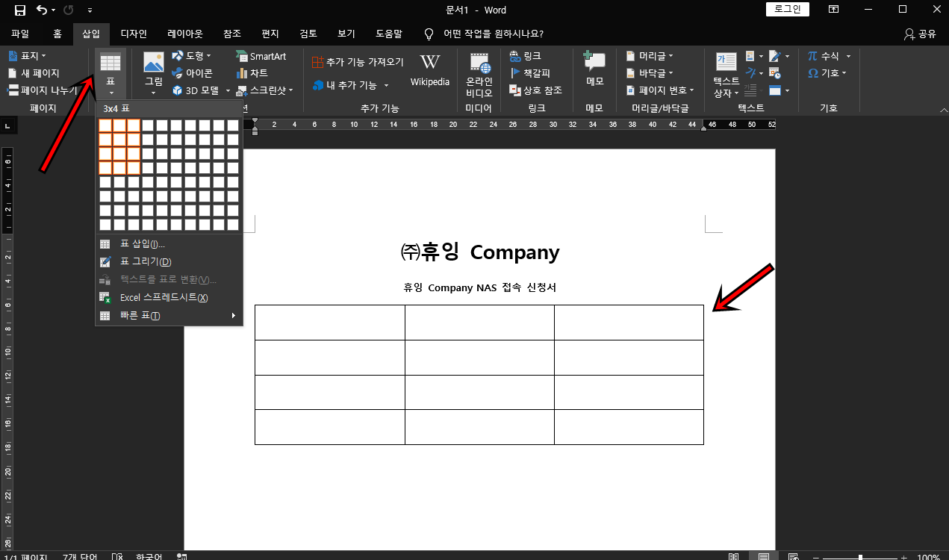Switch to the 디자인 tab
Image resolution: width=949 pixels, height=560 pixels.
134,34
